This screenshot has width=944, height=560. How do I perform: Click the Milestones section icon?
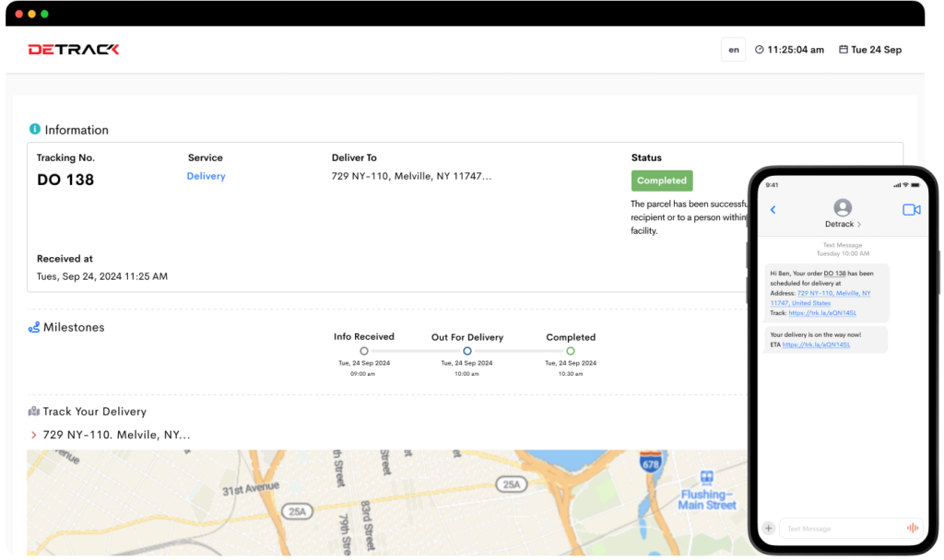coord(34,327)
